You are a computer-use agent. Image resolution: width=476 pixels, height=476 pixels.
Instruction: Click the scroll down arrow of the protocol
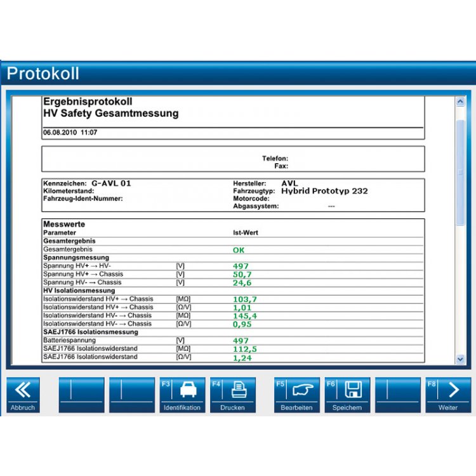coord(460,359)
